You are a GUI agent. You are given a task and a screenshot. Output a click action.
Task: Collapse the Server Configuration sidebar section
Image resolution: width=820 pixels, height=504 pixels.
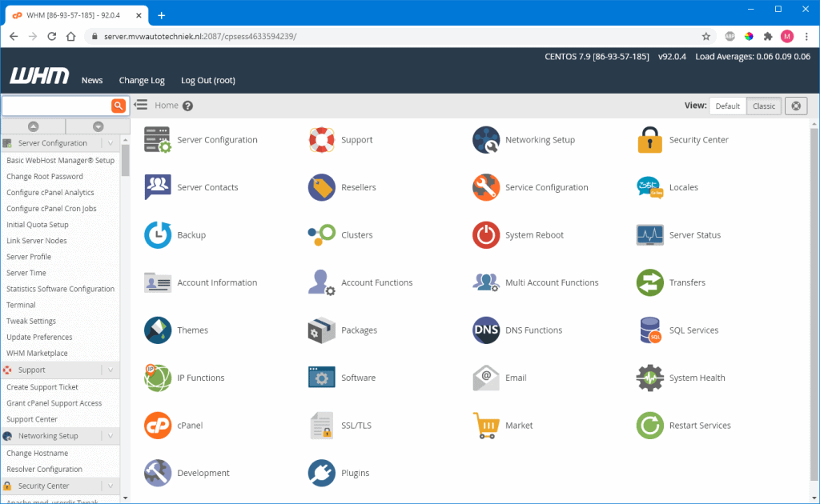pyautogui.click(x=111, y=143)
